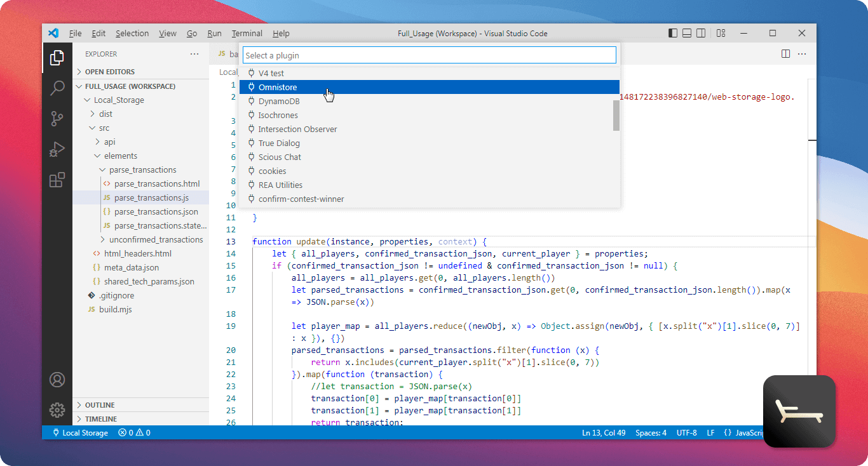Open the Run menu
Viewport: 868px width, 466px height.
214,33
